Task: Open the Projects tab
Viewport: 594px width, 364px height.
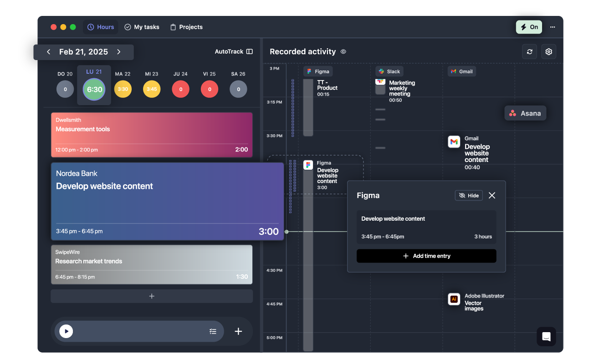Action: (186, 27)
